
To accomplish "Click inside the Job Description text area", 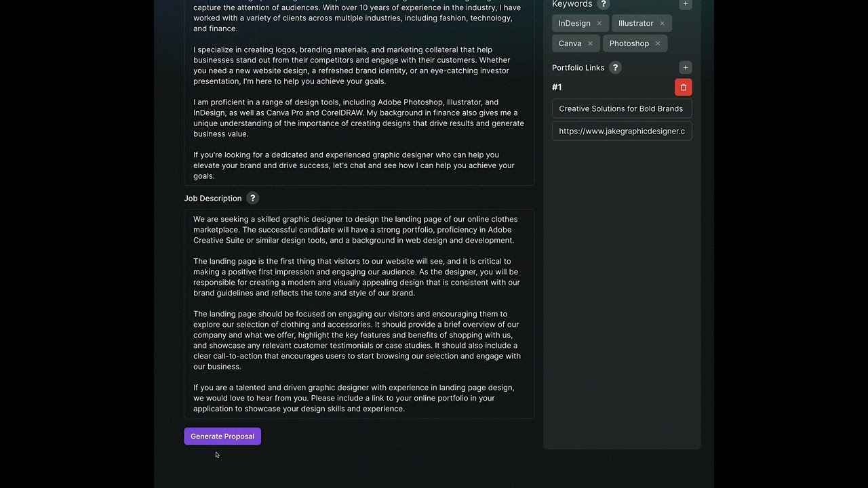I will coord(358,312).
